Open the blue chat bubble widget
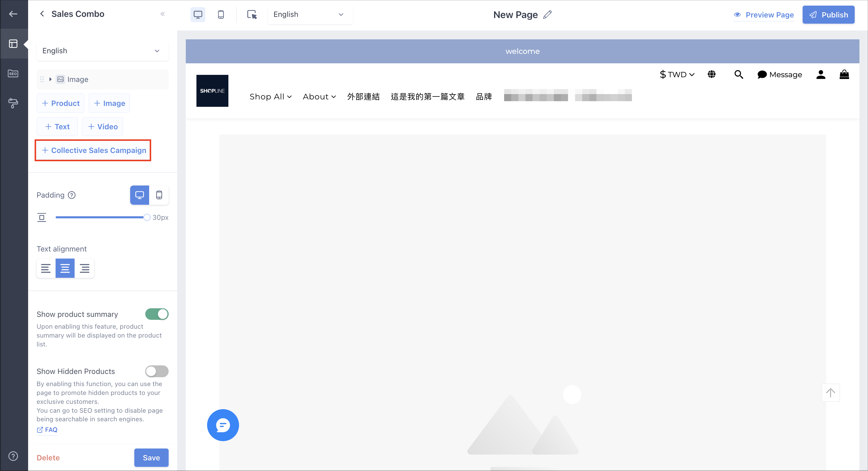 tap(223, 425)
